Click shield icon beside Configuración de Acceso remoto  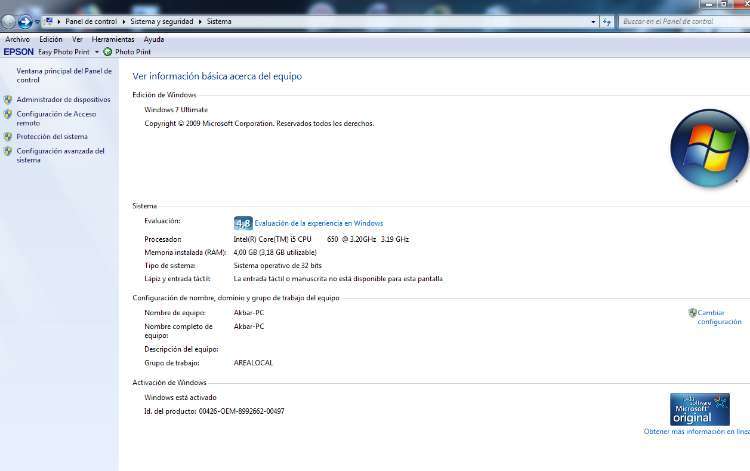8,114
